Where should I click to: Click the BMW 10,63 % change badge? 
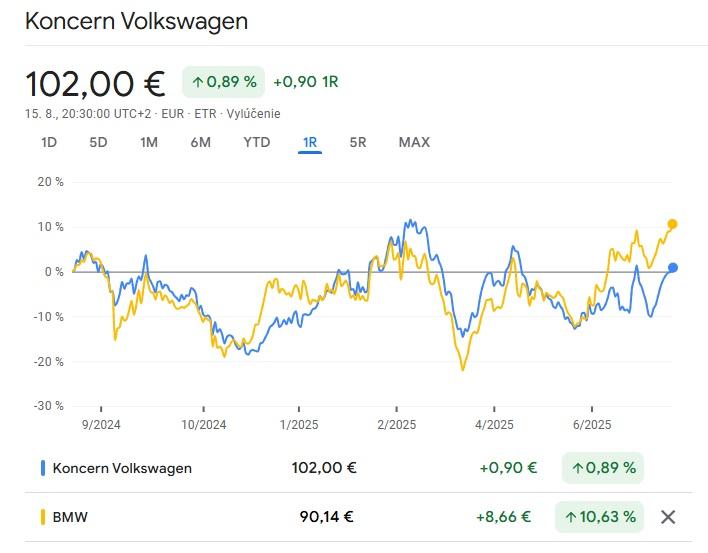coord(602,517)
